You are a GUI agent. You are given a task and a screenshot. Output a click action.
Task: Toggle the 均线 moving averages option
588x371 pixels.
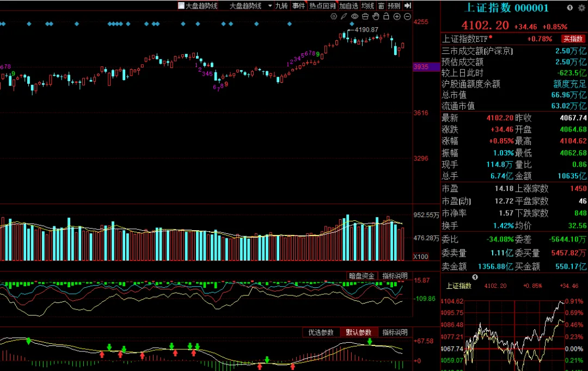(x=367, y=5)
